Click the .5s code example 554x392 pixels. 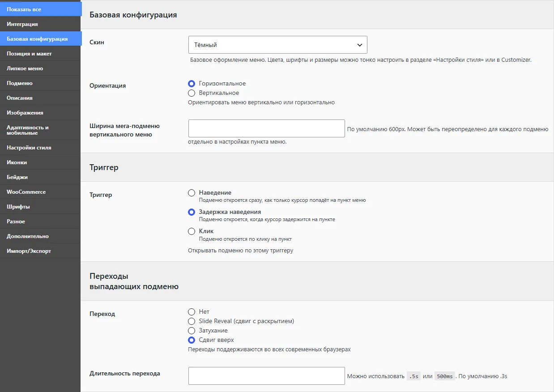pos(414,376)
